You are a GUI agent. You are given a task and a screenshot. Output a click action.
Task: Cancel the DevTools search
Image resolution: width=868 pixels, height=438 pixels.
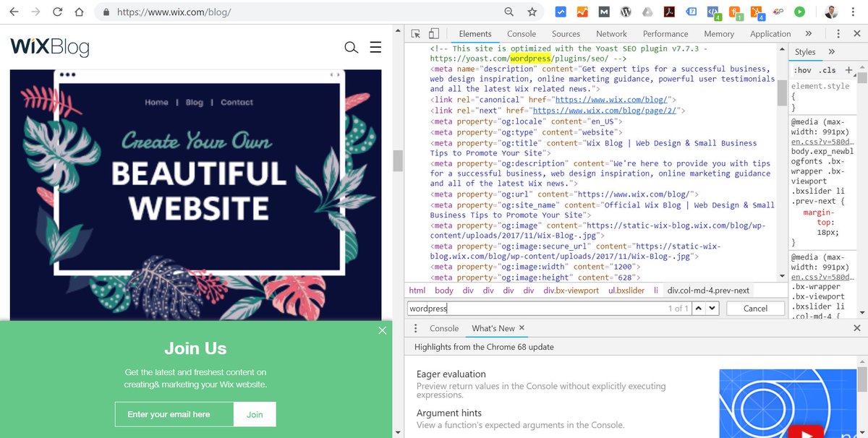coord(755,308)
